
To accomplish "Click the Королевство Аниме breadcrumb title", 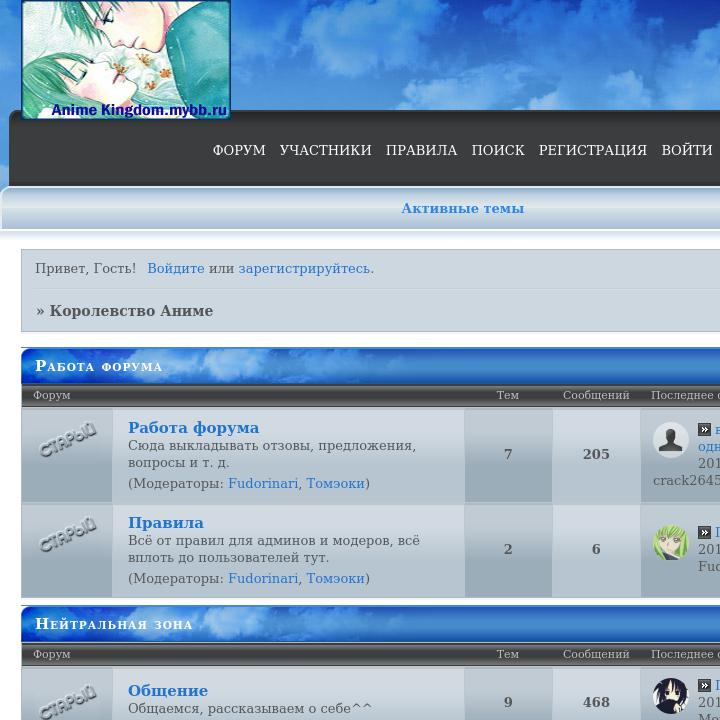I will point(131,311).
